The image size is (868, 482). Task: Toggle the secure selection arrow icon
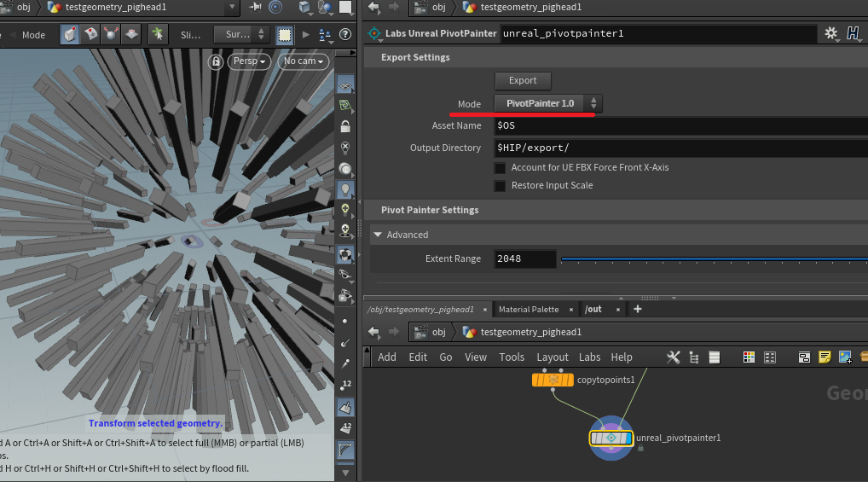coord(158,34)
